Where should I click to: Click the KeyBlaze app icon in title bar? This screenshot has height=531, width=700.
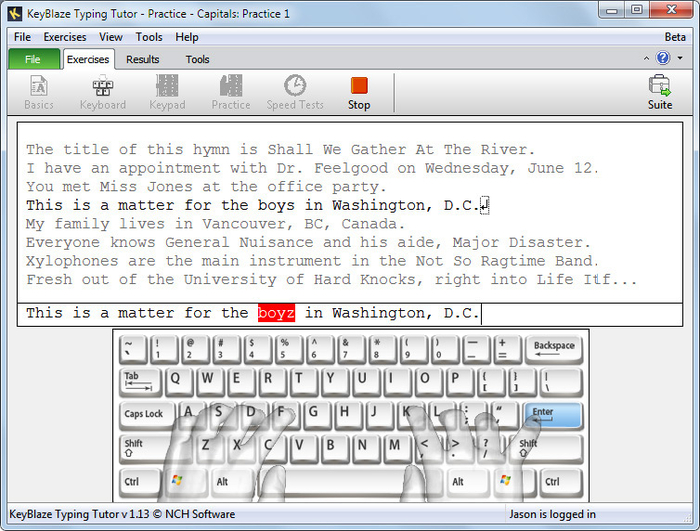click(15, 13)
